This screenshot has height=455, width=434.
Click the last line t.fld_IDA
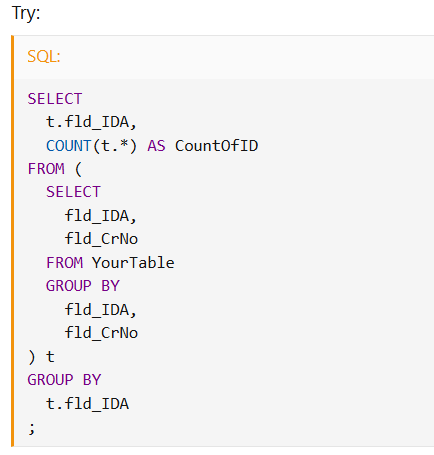click(87, 403)
